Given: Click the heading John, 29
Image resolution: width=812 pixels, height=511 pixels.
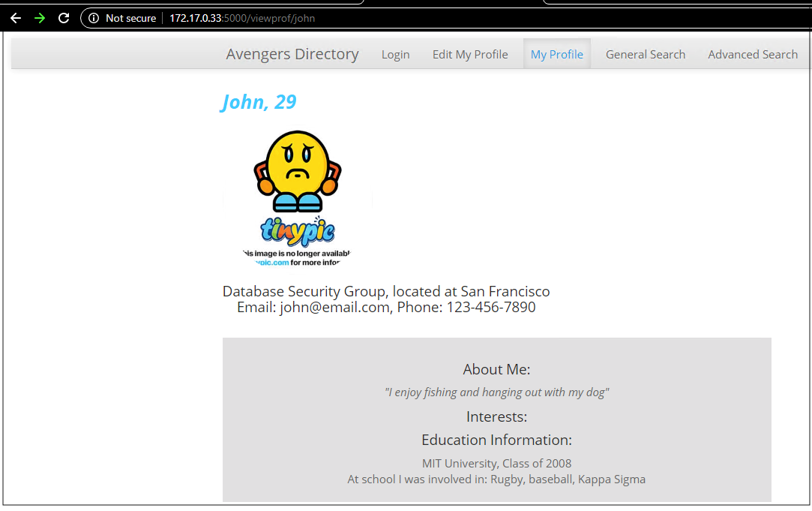Looking at the screenshot, I should (259, 102).
